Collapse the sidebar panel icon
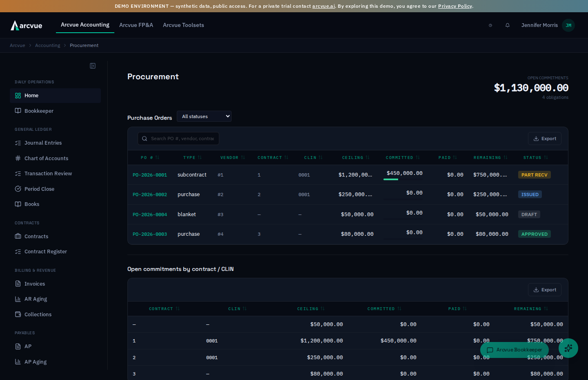This screenshot has height=380, width=588. (93, 66)
